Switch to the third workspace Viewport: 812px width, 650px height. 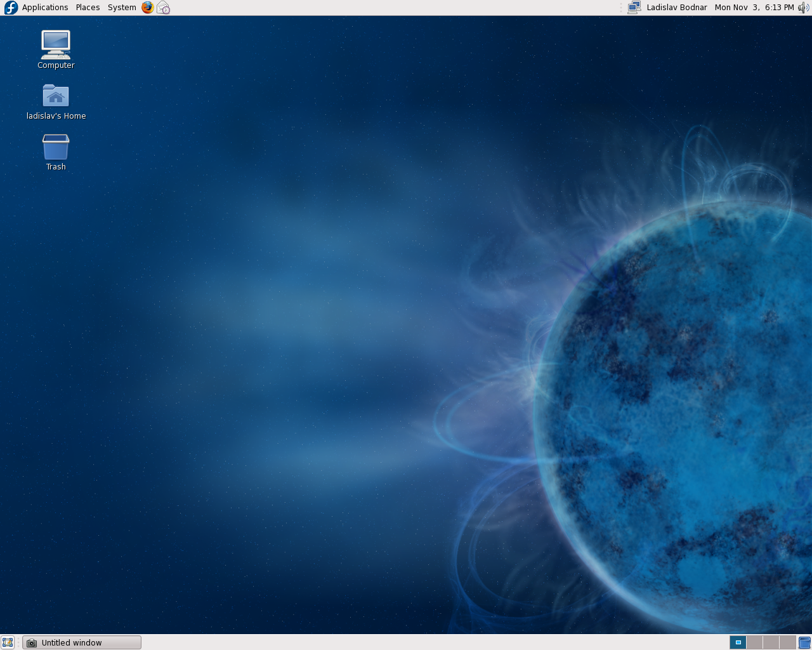771,642
